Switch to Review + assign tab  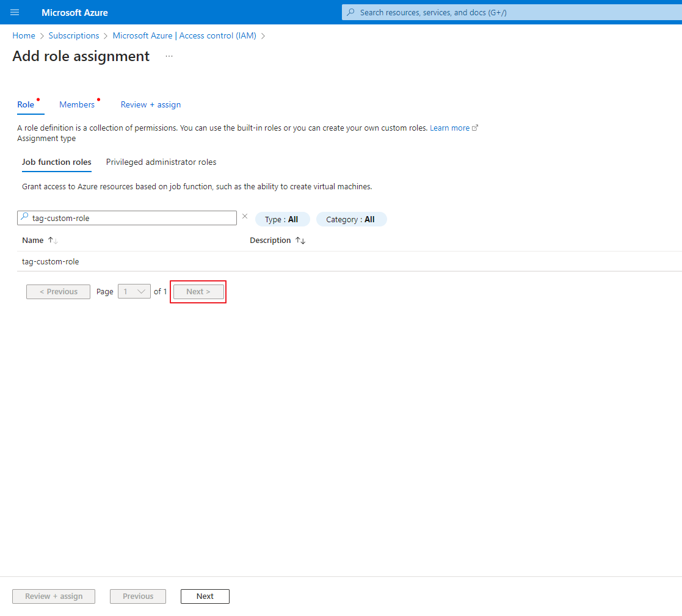150,104
